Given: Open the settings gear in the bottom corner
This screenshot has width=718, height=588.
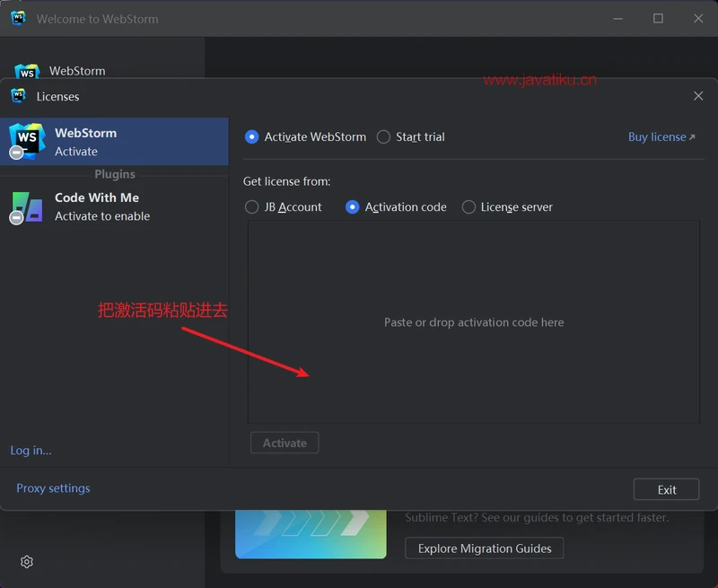Looking at the screenshot, I should point(26,561).
